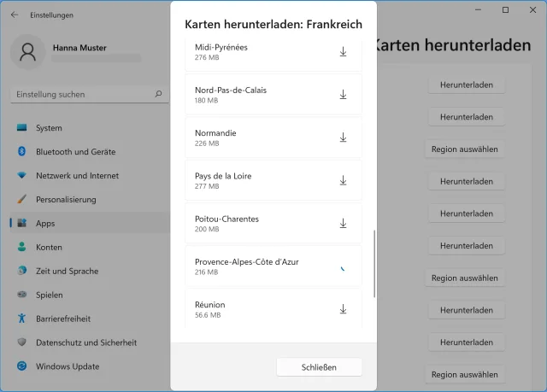Screen dimensions: 547x392
Task: Click the Windows Update sync icon
Action: 21,366
